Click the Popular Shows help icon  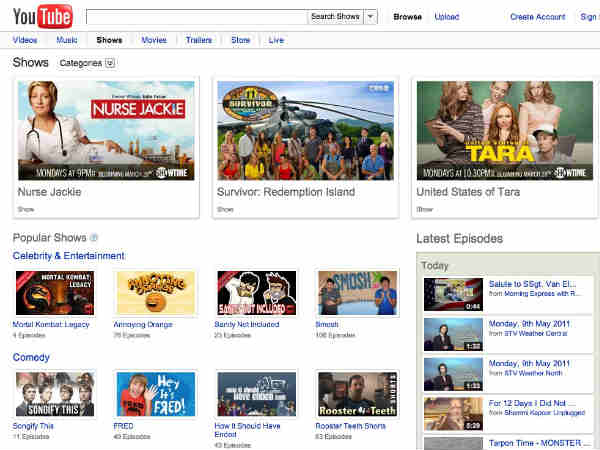click(x=94, y=238)
